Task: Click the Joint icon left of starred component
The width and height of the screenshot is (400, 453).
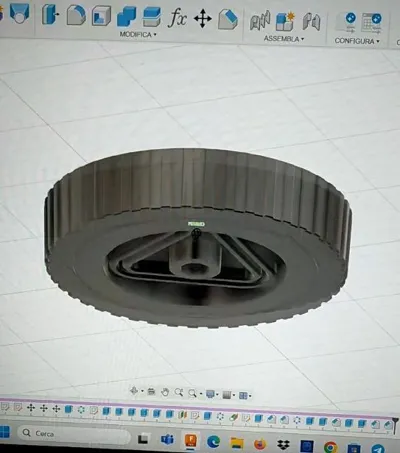Action: point(260,21)
